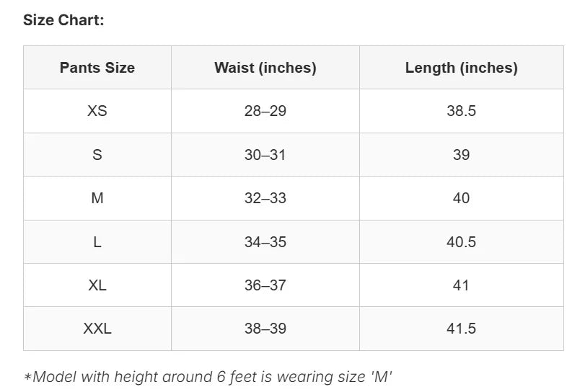
Task: Click the 40.5 length value
Action: pyautogui.click(x=462, y=242)
